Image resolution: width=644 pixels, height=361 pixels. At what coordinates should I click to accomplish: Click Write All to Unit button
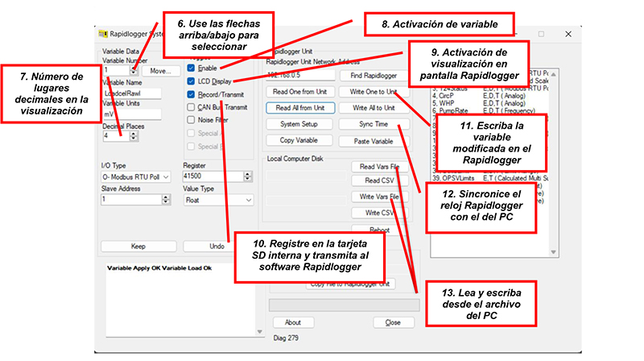click(x=374, y=108)
